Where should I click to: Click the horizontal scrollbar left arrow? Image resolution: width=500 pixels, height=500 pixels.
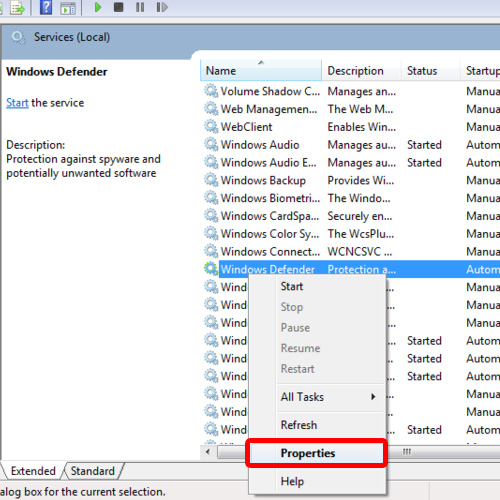point(208,452)
